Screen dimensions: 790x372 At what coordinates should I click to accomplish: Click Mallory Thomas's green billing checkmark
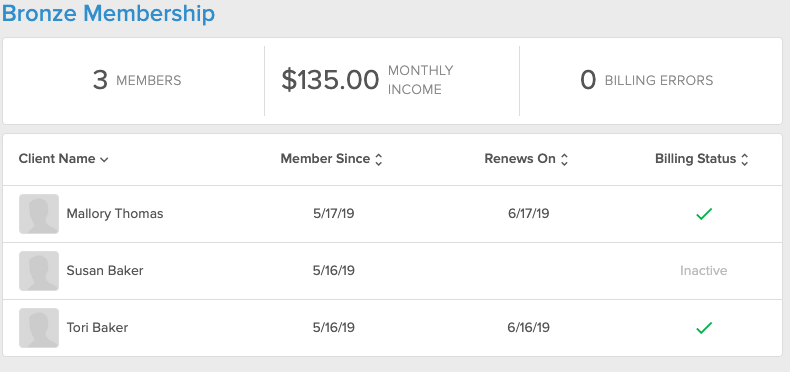tap(704, 214)
